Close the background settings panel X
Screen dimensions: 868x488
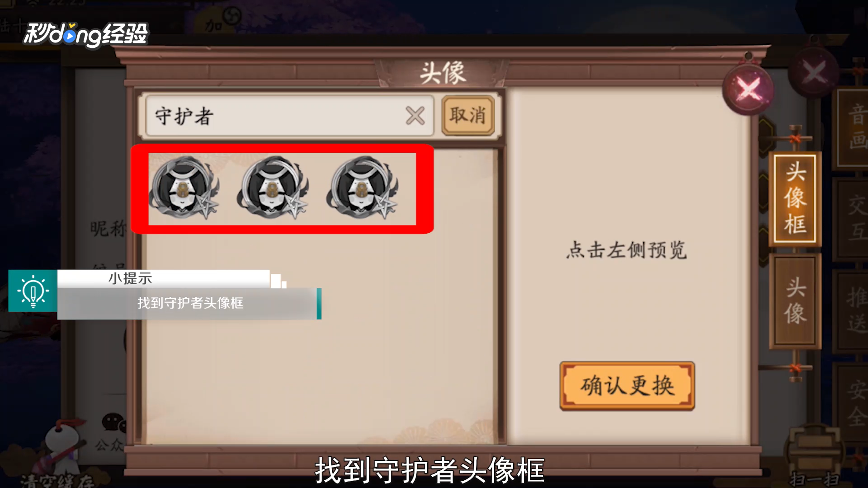pyautogui.click(x=814, y=72)
